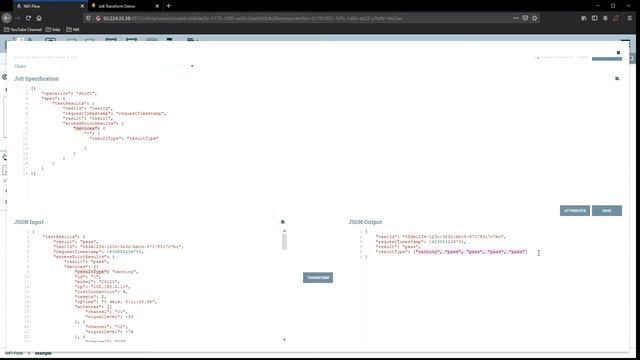Click the ATTRIBUTES button
Screen dimensions: 640x360
coord(575,211)
